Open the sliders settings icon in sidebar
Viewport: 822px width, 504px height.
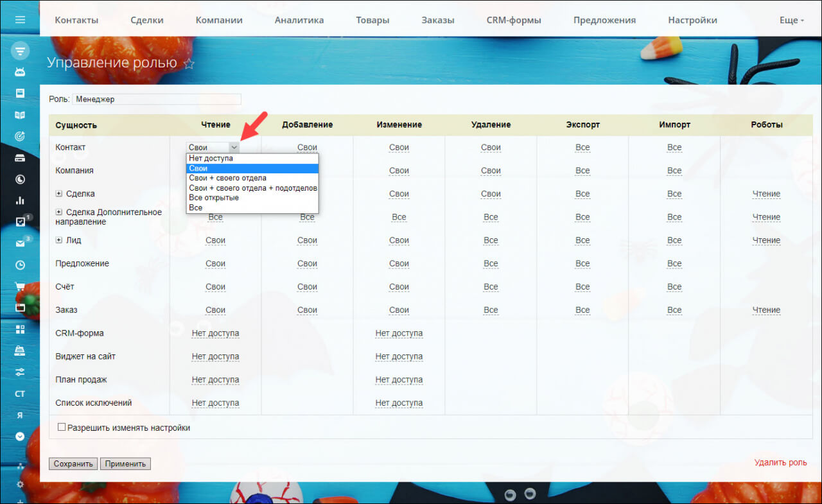click(x=20, y=372)
